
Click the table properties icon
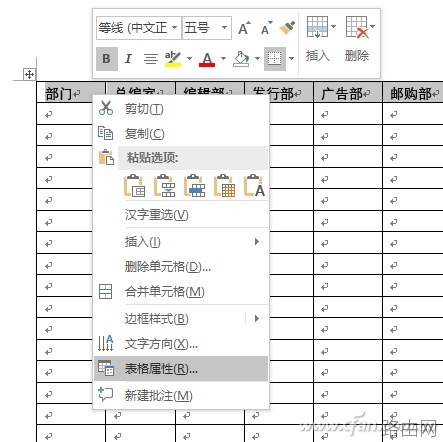[x=106, y=368]
